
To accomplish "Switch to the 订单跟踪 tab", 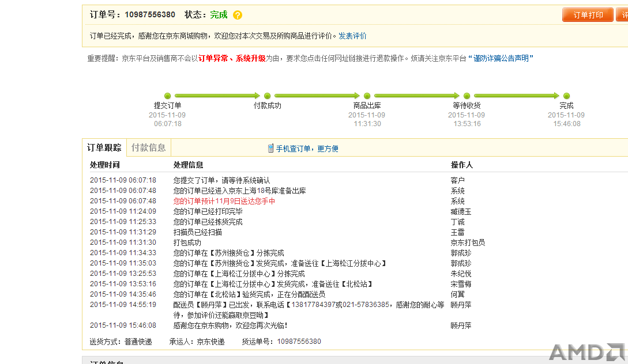I will tap(104, 147).
